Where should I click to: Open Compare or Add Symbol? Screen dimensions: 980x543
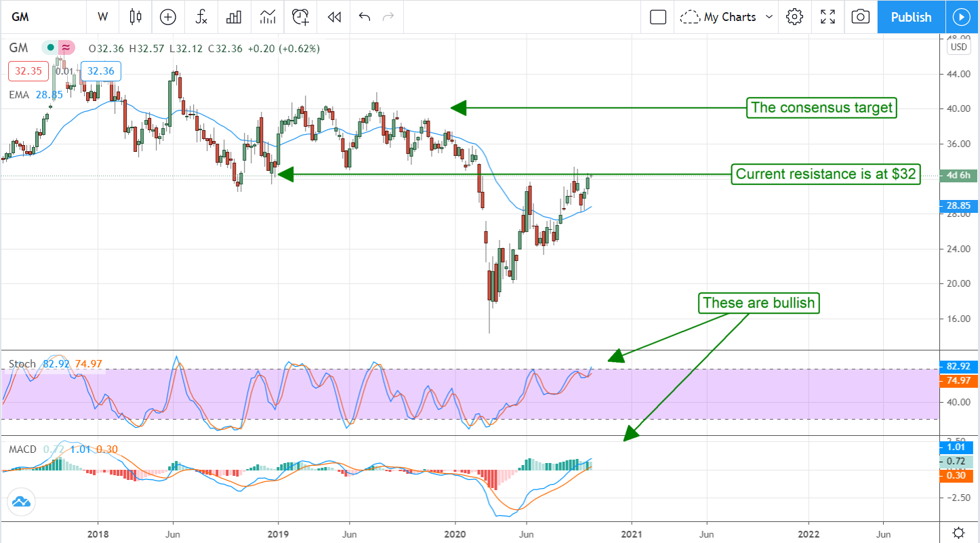point(168,17)
